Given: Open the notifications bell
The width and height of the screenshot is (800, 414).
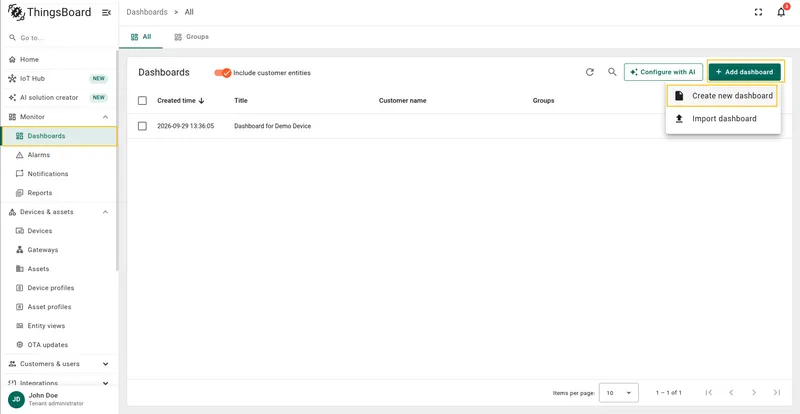Looking at the screenshot, I should (781, 12).
